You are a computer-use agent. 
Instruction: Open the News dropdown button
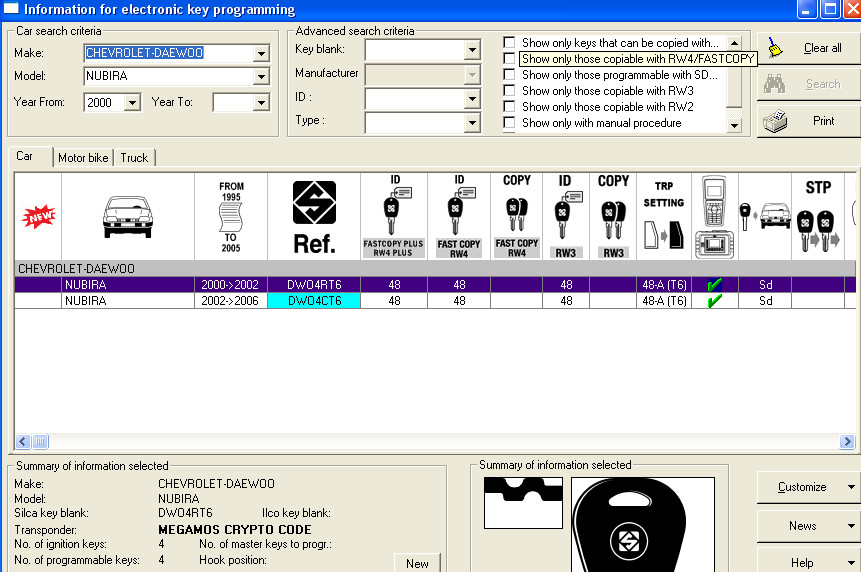[809, 526]
